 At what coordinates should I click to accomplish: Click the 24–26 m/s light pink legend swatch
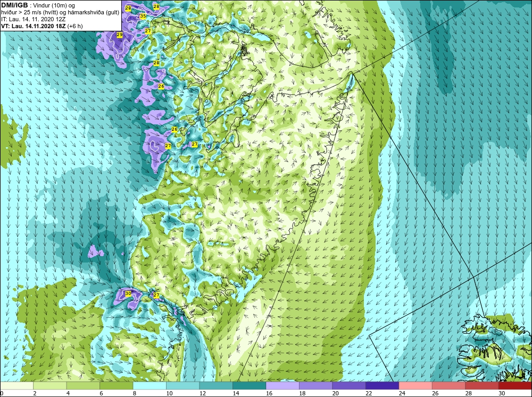pyautogui.click(x=415, y=385)
